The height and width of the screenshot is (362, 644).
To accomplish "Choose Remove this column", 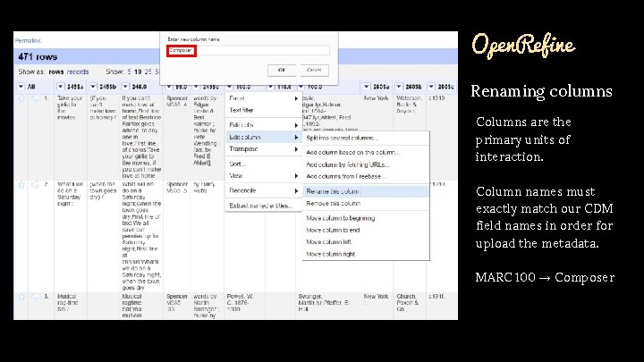I will pyautogui.click(x=366, y=203).
